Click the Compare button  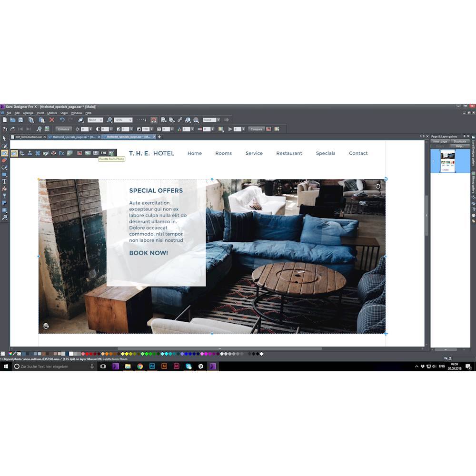tap(256, 129)
